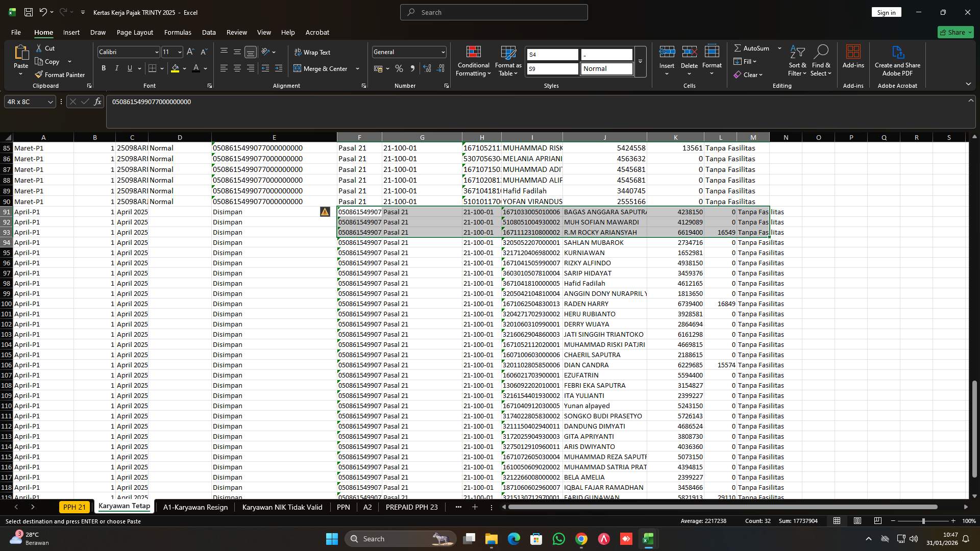
Task: Click the Share button
Action: pos(954,32)
